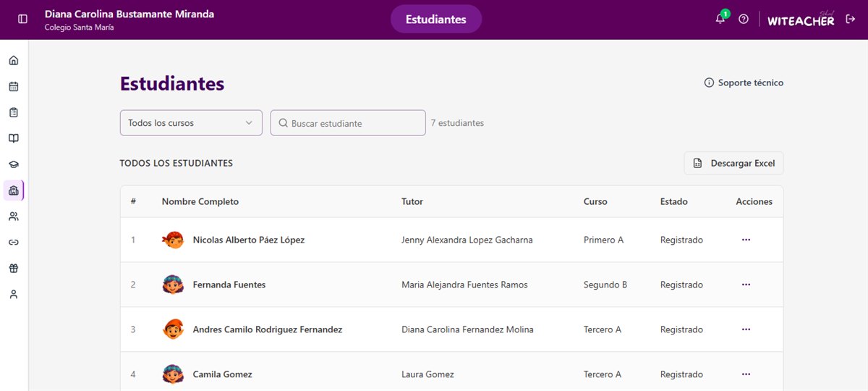
Task: Open actions menu for Nicolas Alberto Páez López
Action: click(746, 240)
